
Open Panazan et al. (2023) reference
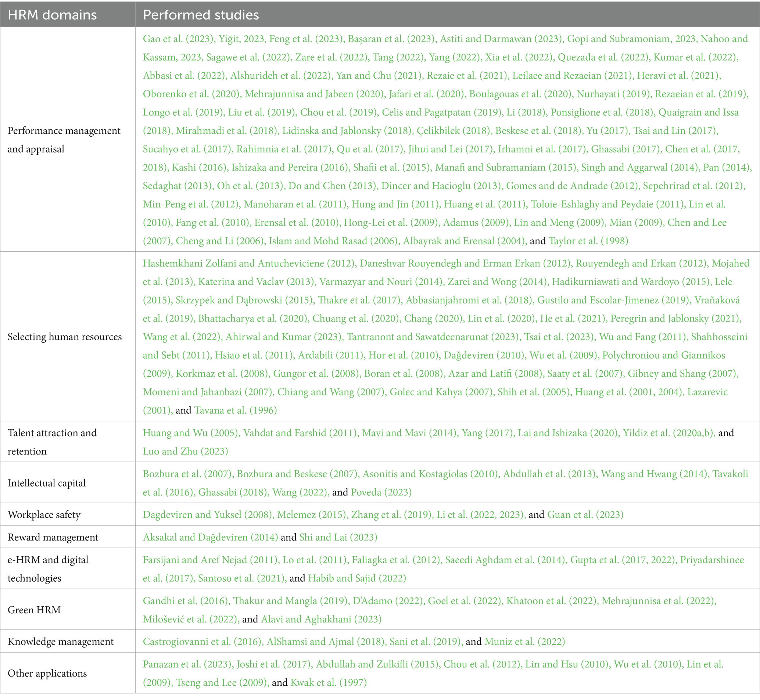(187, 664)
